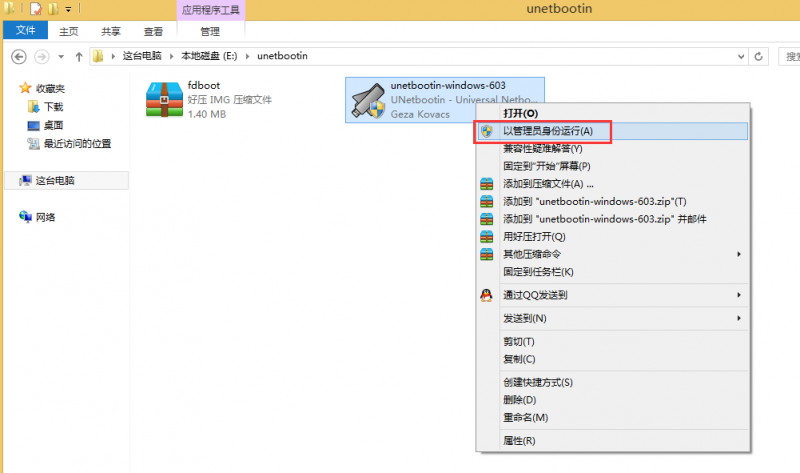
Task: Click the Forward navigation arrow
Action: [x=42, y=56]
